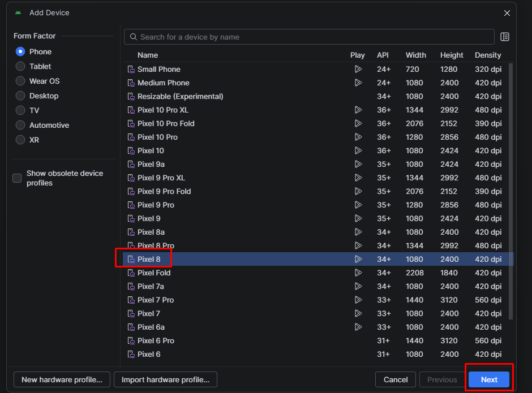Select the XR form factor
The width and height of the screenshot is (532, 393).
tap(20, 140)
